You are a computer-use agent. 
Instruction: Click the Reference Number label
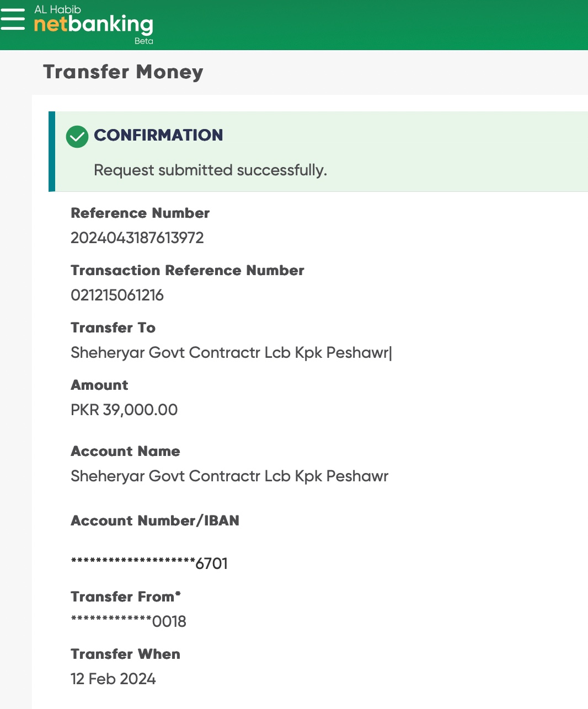140,213
